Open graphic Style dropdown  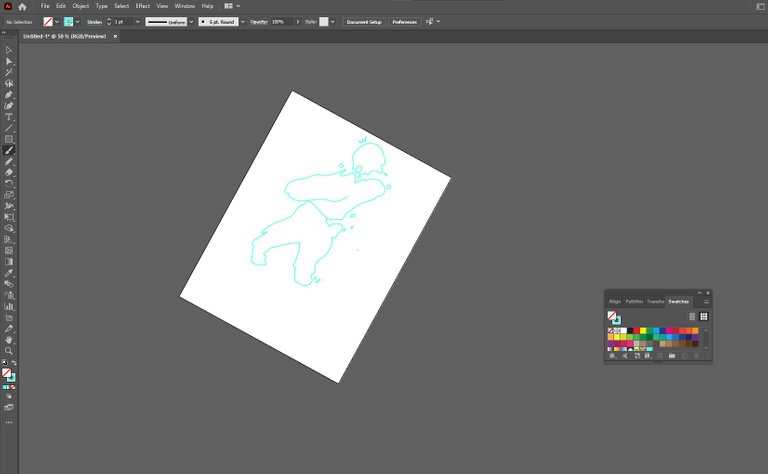333,22
